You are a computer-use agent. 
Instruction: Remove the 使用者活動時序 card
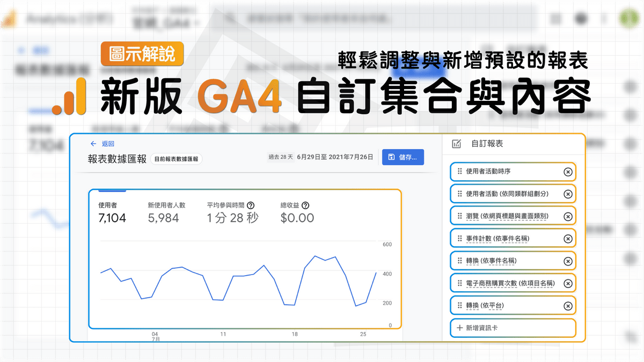point(568,172)
